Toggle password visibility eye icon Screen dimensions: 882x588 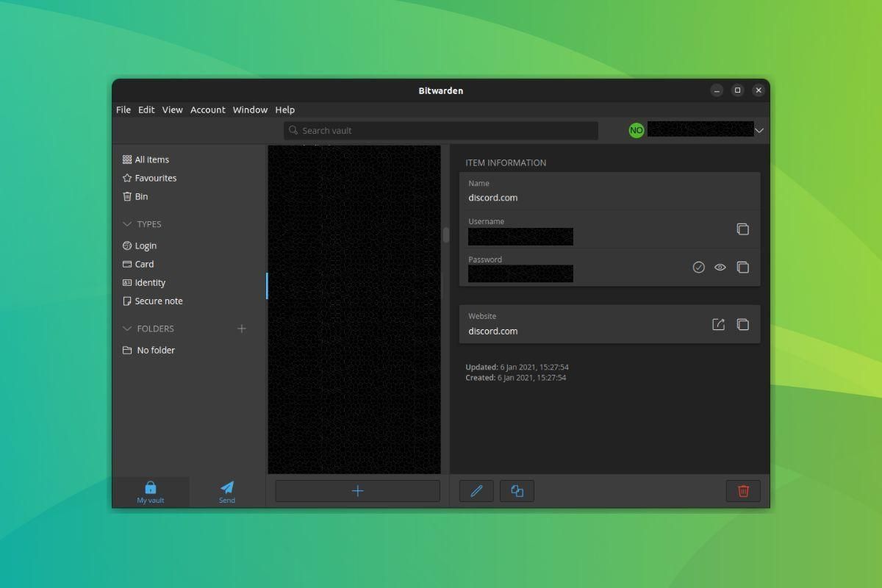click(720, 268)
